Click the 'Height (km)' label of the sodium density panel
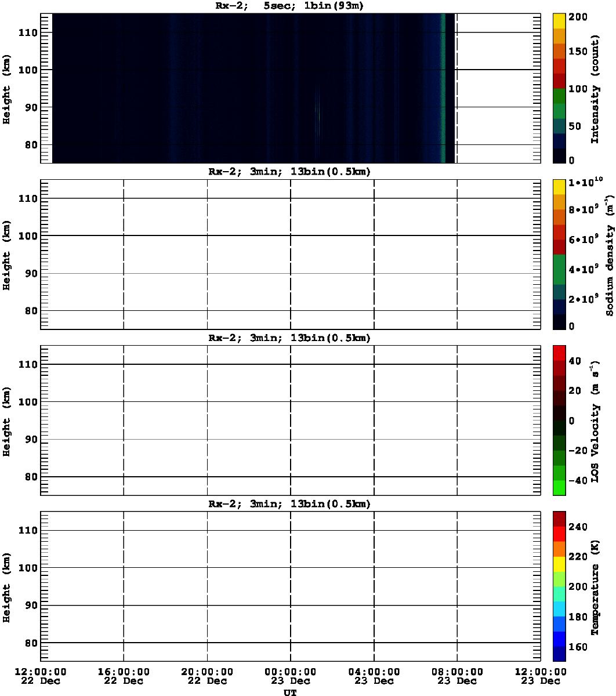Viewport: 616px width, 696px height. click(x=6, y=254)
